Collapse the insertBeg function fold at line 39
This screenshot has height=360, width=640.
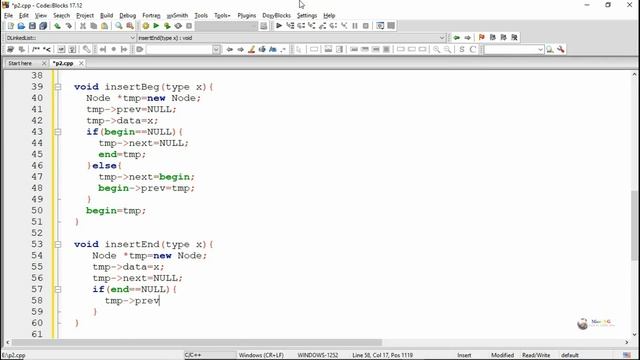pos(58,87)
